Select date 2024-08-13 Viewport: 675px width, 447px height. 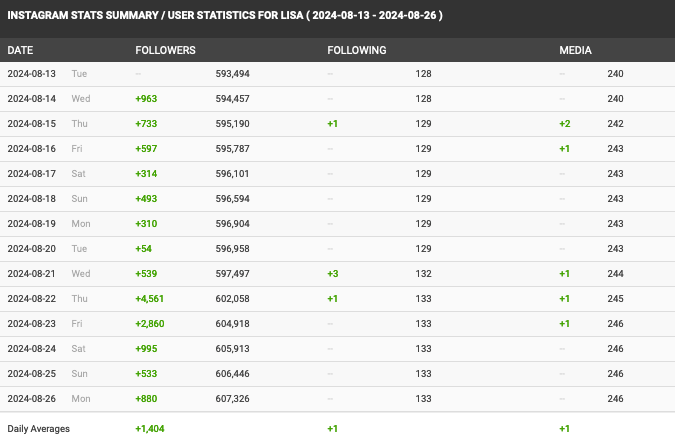tap(31, 74)
